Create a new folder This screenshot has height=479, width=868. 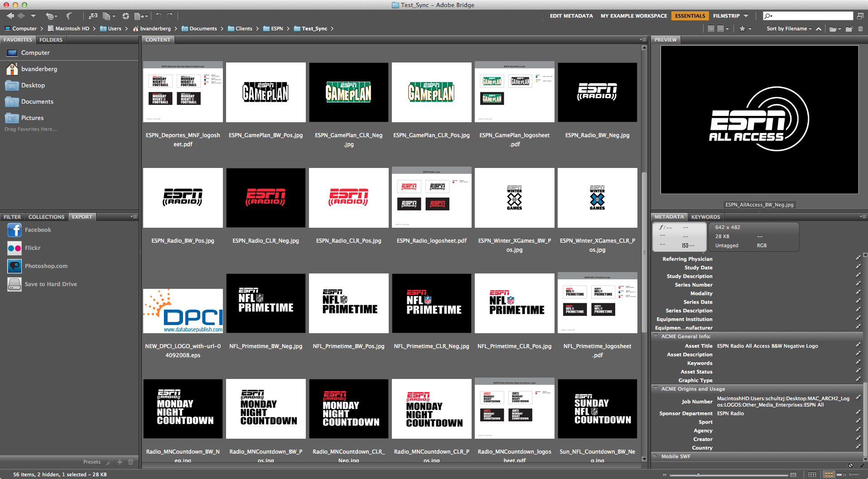click(849, 29)
